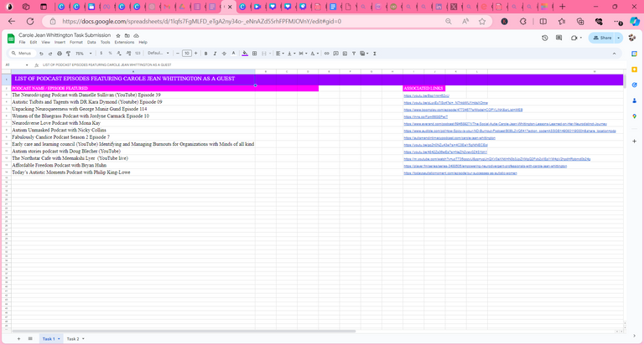This screenshot has height=345, width=644.
Task: Open the Extensions menu
Action: [124, 42]
